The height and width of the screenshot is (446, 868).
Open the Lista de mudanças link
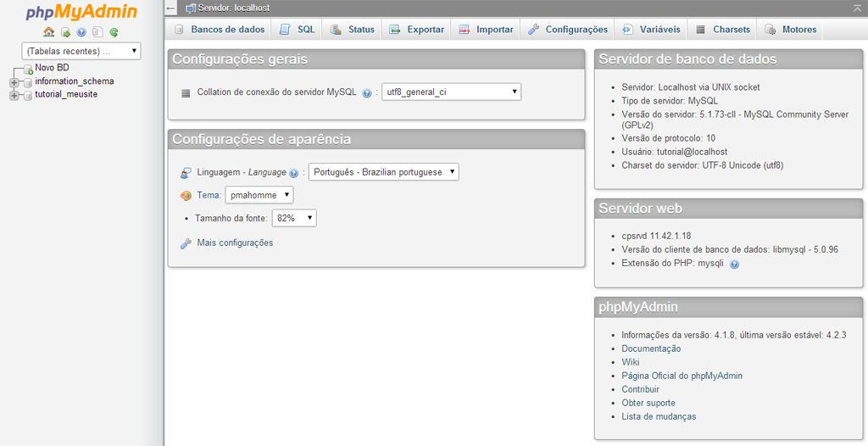coord(659,416)
